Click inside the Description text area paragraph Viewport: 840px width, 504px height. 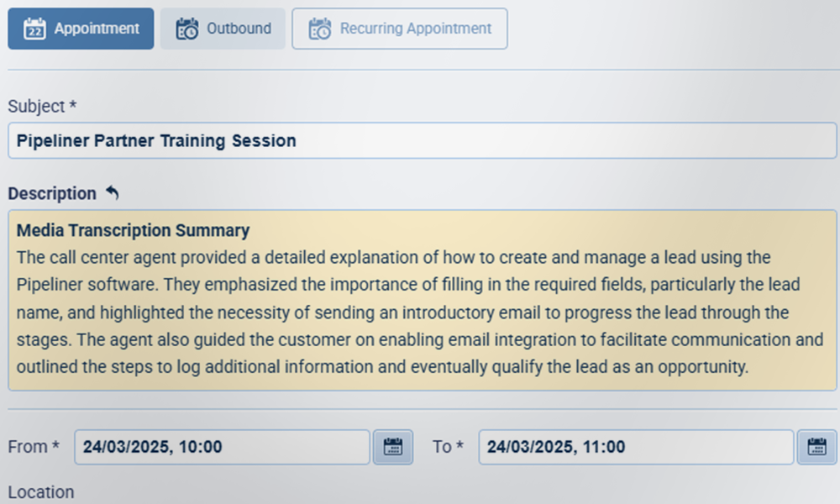pyautogui.click(x=403, y=312)
